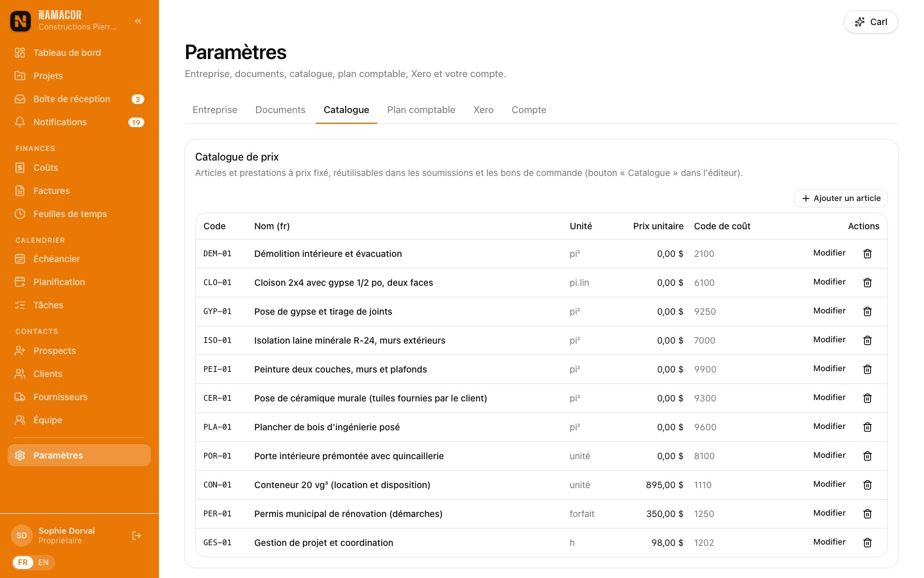Open the Boîte de réception inbox
Image resolution: width=924 pixels, height=578 pixels.
(79, 99)
